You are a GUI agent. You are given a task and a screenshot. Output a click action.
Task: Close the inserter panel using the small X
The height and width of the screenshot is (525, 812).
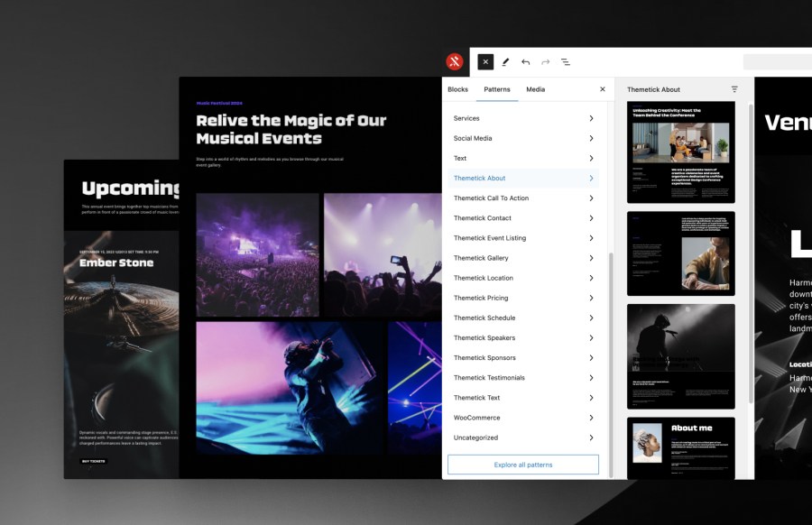(603, 89)
